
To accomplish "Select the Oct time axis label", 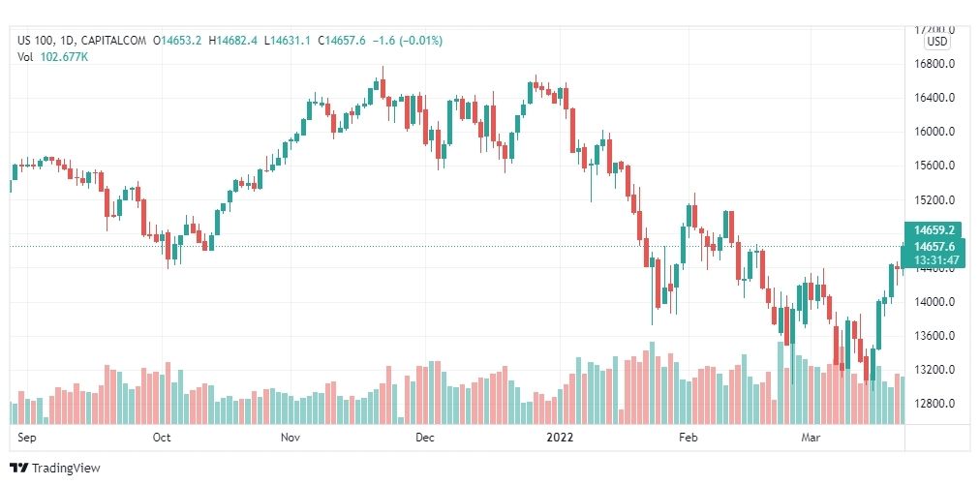I will click(x=162, y=437).
